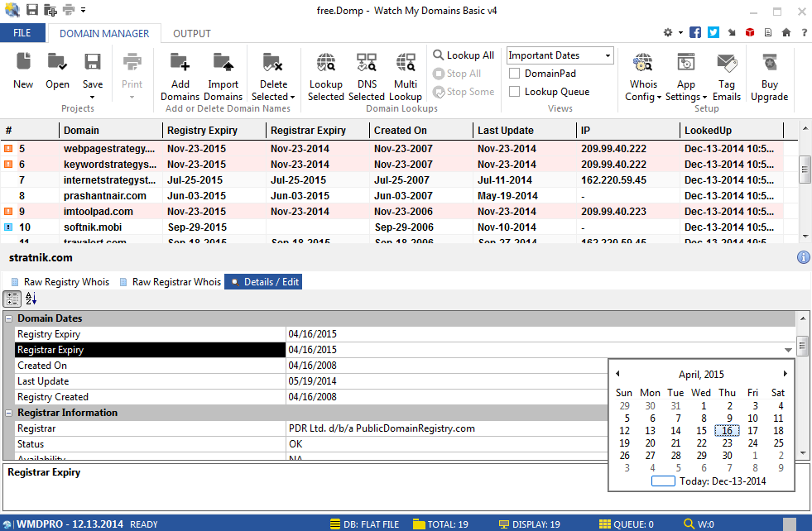Open the Raw Registry Whois tab
Screen dimensions: 812x531
(x=60, y=282)
